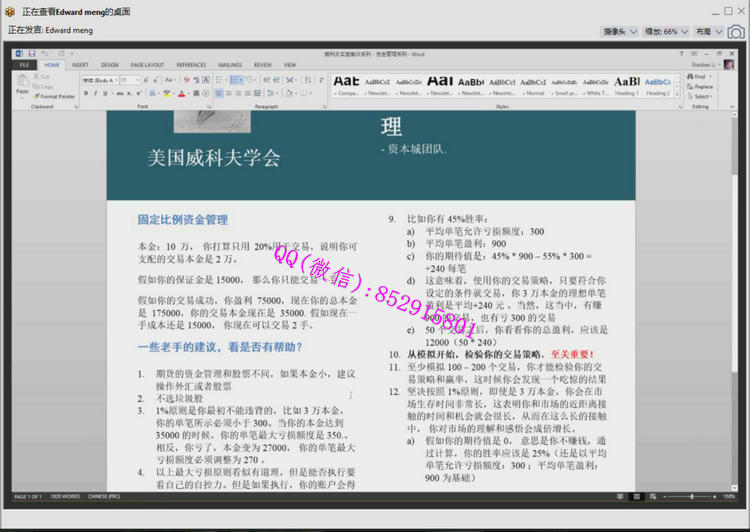
Task: Click the Replace icon in Editing group
Action: [x=702, y=87]
